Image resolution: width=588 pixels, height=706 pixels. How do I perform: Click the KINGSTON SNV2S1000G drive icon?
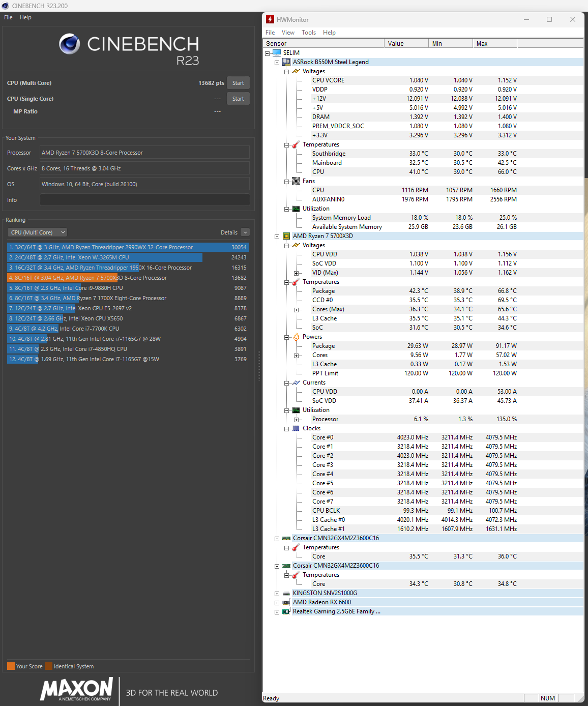pyautogui.click(x=286, y=593)
